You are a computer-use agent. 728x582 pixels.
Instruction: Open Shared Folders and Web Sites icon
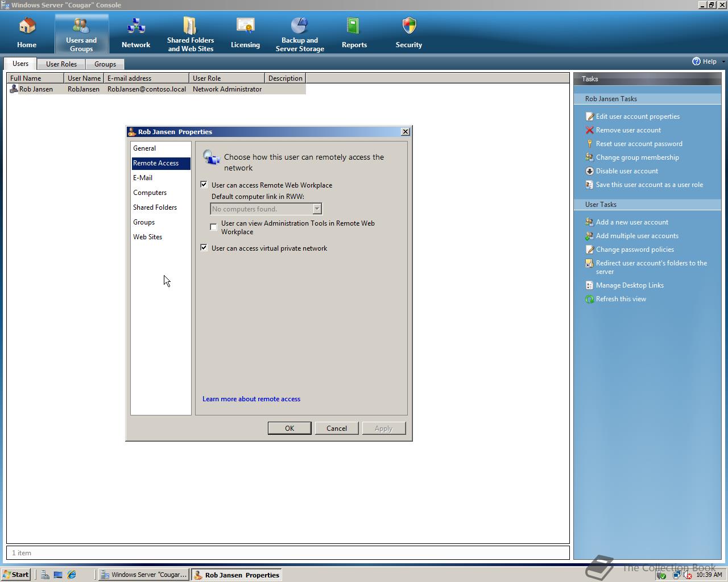pyautogui.click(x=190, y=26)
